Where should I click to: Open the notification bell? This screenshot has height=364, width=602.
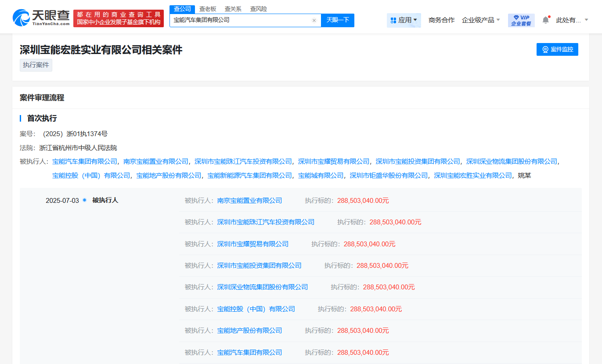(x=545, y=20)
